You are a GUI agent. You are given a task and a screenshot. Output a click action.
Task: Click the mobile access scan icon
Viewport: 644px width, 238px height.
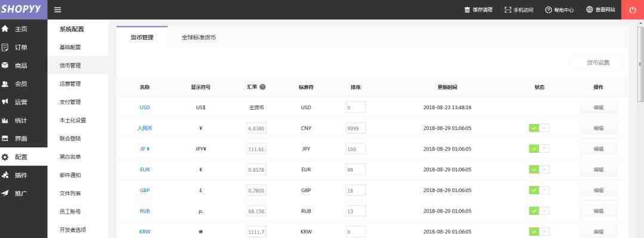(x=508, y=10)
